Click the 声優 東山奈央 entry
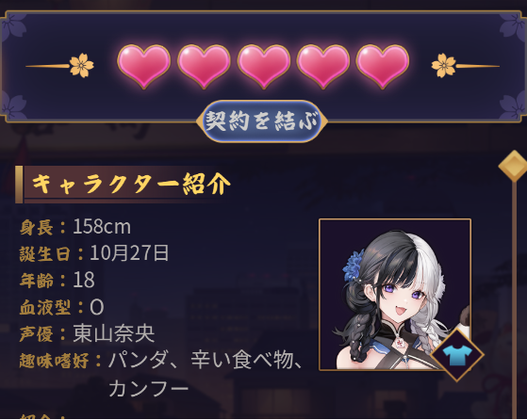 click(x=87, y=333)
